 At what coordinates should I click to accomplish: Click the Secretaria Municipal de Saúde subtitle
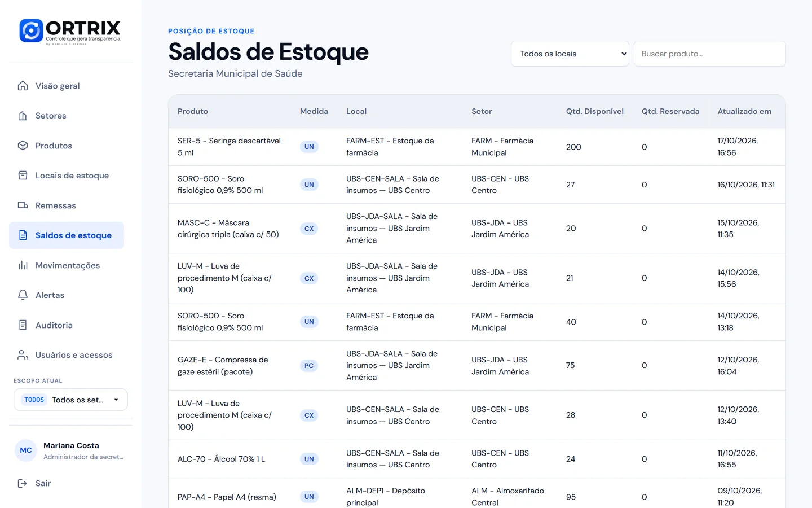pyautogui.click(x=235, y=73)
